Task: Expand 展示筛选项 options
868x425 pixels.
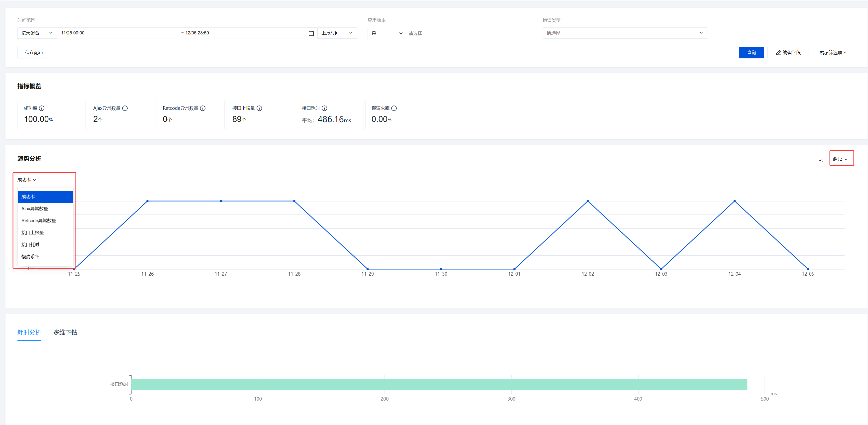Action: coord(833,53)
